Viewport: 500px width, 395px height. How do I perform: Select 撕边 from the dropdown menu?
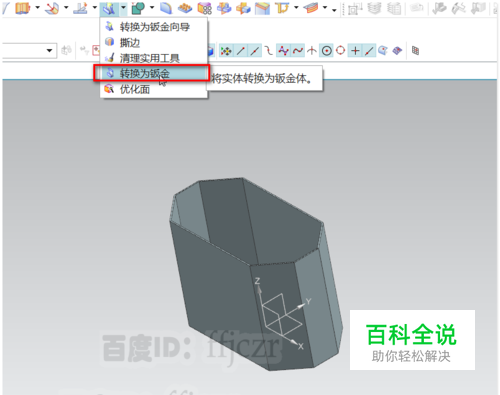pyautogui.click(x=154, y=42)
